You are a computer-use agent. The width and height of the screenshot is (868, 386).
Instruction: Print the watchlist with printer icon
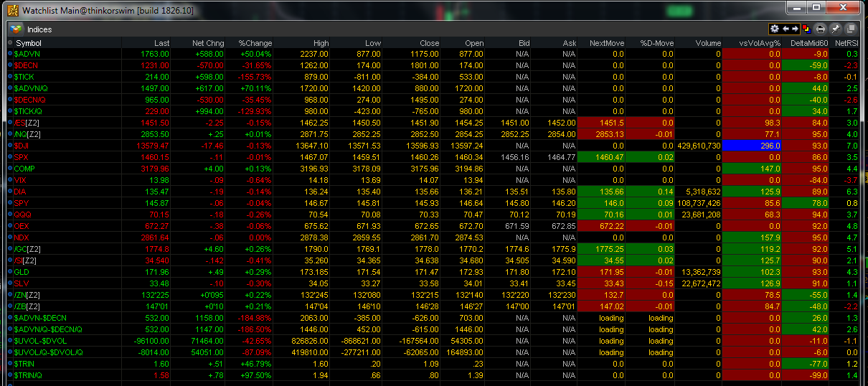821,29
